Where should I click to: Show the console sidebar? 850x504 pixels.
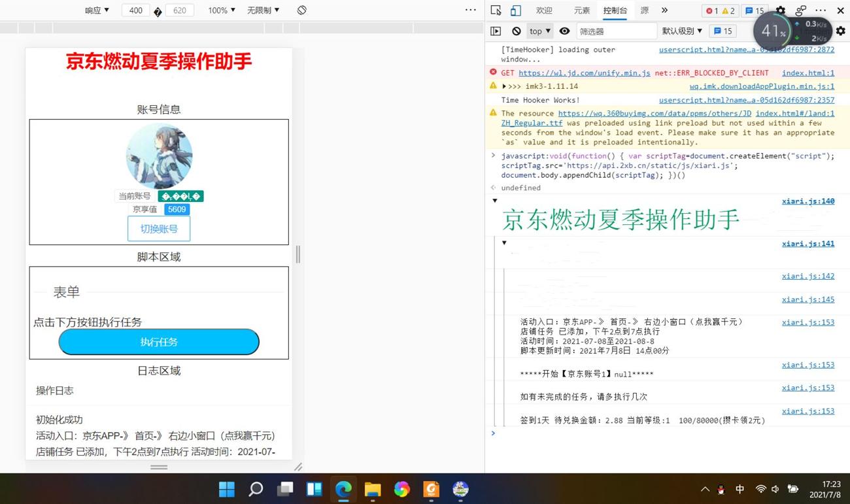click(496, 31)
